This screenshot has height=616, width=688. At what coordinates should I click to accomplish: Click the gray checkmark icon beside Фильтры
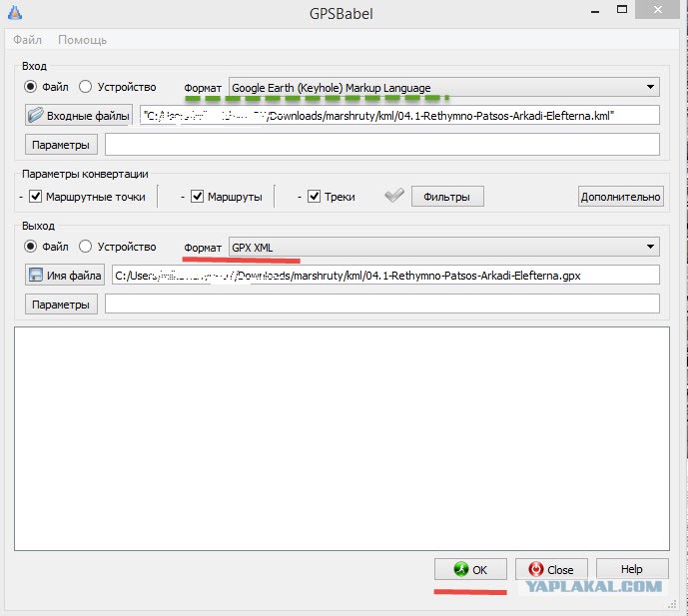coord(394,196)
